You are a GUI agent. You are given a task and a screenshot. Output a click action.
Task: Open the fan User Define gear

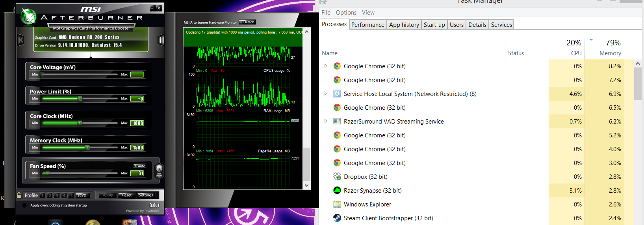point(159,171)
